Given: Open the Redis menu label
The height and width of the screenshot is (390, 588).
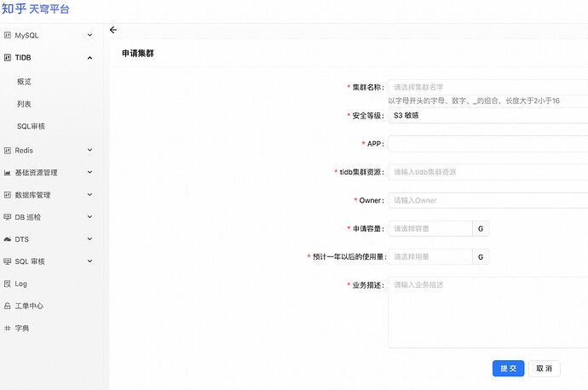Looking at the screenshot, I should pos(24,151).
